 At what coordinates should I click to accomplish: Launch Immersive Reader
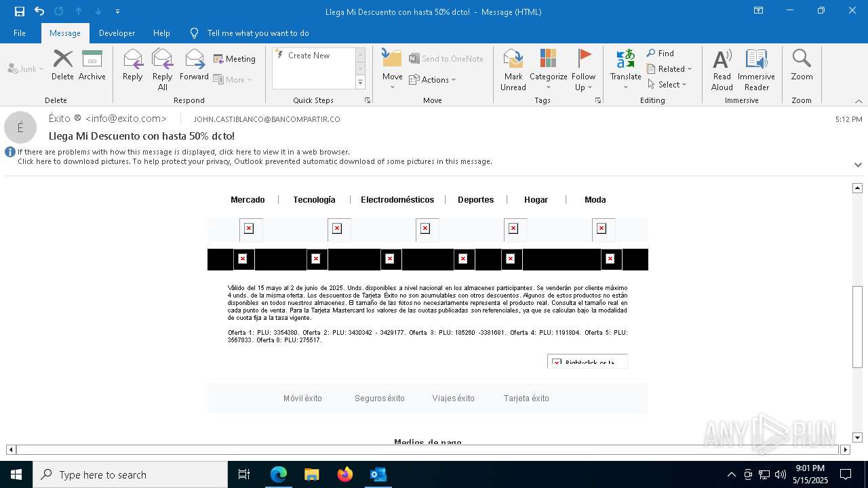click(x=757, y=70)
